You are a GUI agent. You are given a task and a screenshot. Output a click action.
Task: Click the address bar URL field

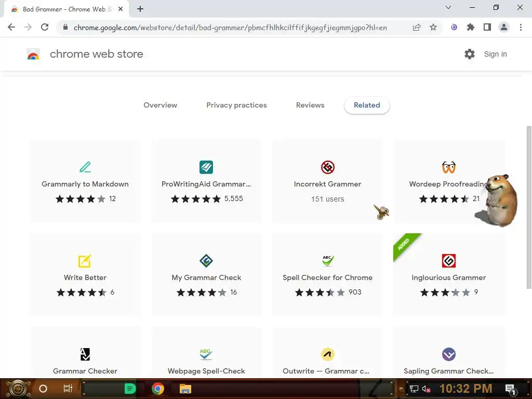pyautogui.click(x=230, y=28)
